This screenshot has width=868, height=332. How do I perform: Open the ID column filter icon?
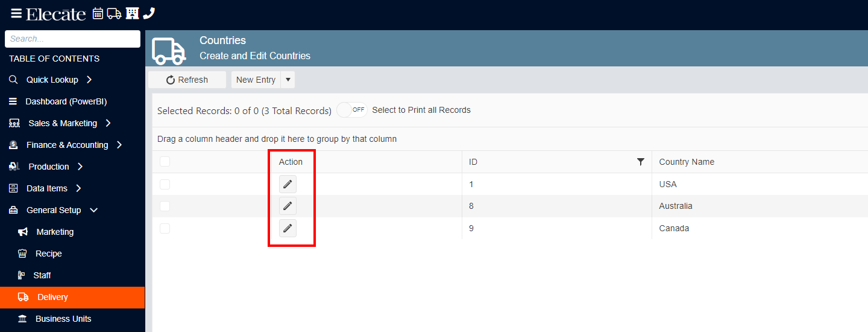[641, 162]
